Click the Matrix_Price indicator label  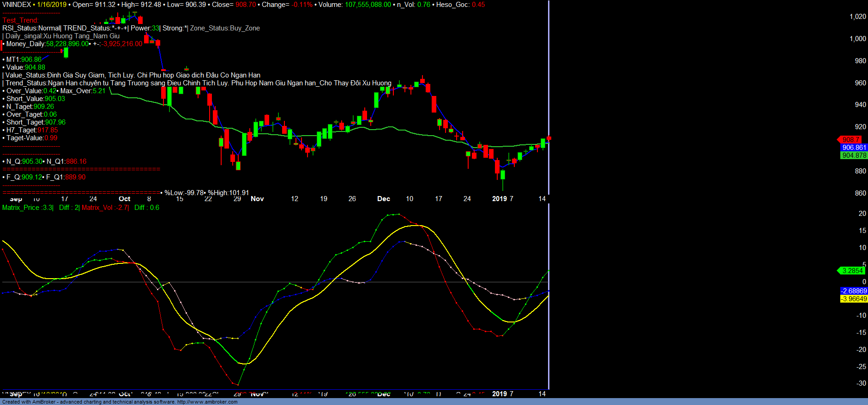point(27,208)
